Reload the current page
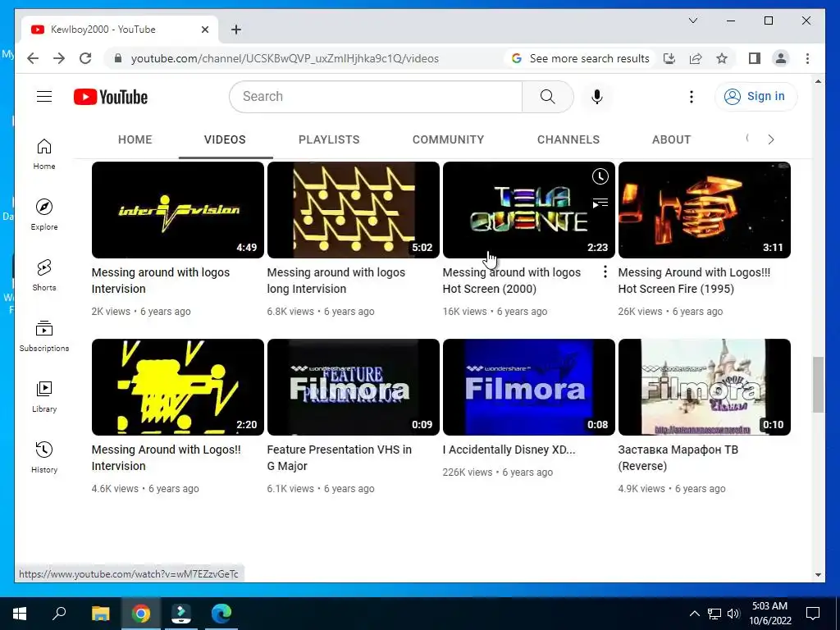The height and width of the screenshot is (630, 840). [x=85, y=58]
